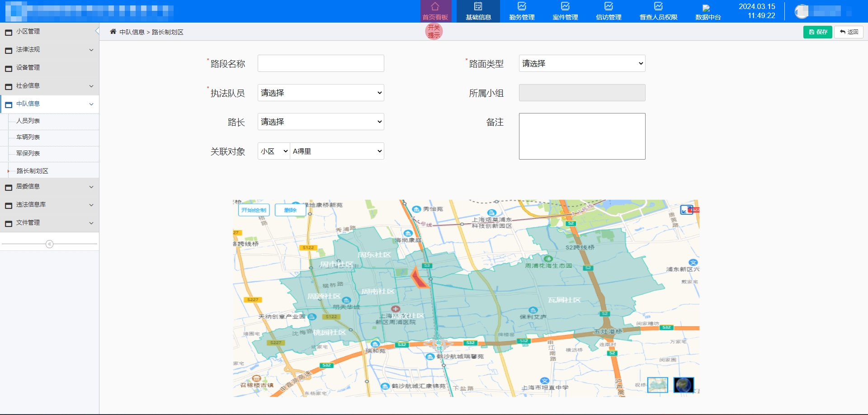Click the 保利艾庐 building marker on map
The height and width of the screenshot is (415, 868).
[x=533, y=310]
